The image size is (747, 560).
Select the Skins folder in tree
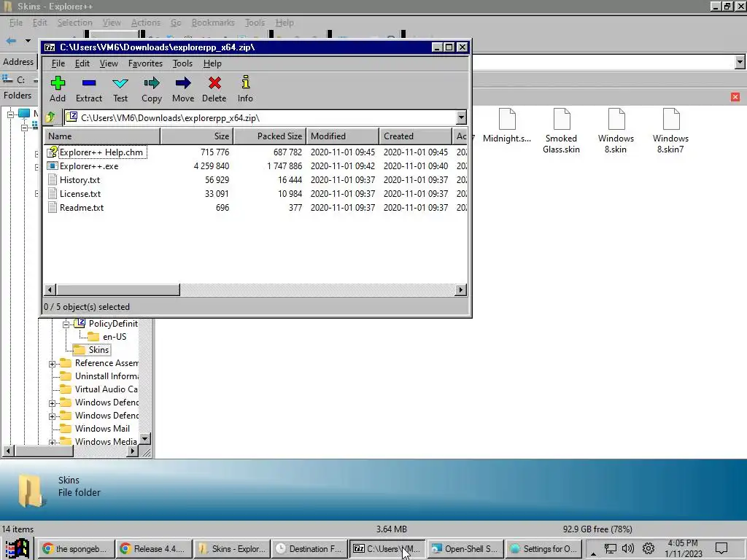pyautogui.click(x=93, y=350)
